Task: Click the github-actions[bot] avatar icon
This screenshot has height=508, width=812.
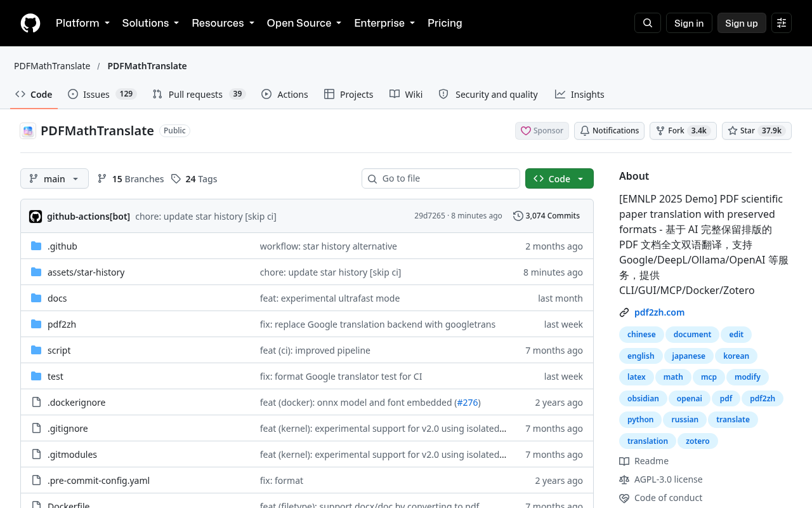Action: (36, 216)
